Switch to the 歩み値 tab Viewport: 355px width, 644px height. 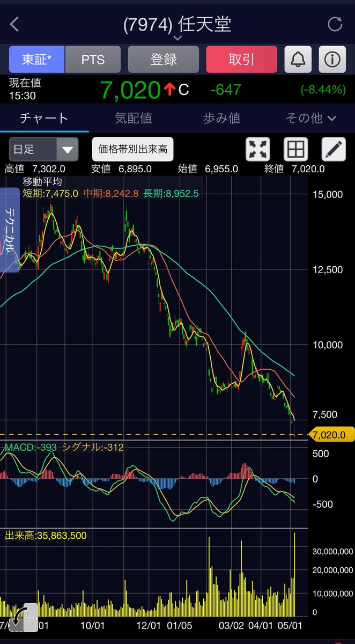[221, 118]
